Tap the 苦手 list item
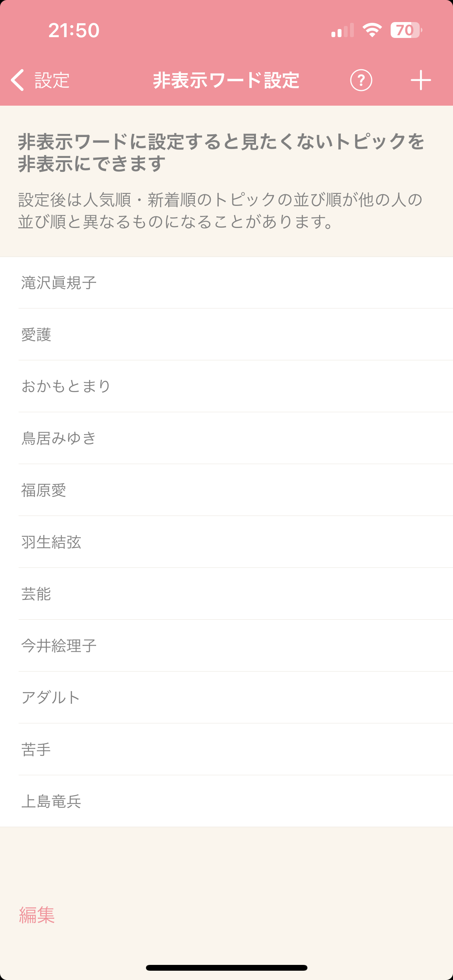Image resolution: width=453 pixels, height=980 pixels. pos(226,749)
